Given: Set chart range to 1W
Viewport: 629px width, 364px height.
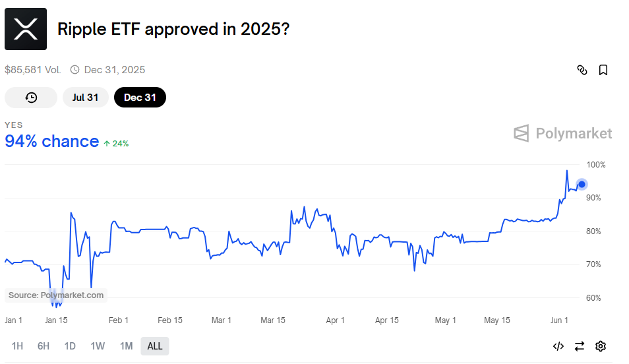Looking at the screenshot, I should 98,346.
